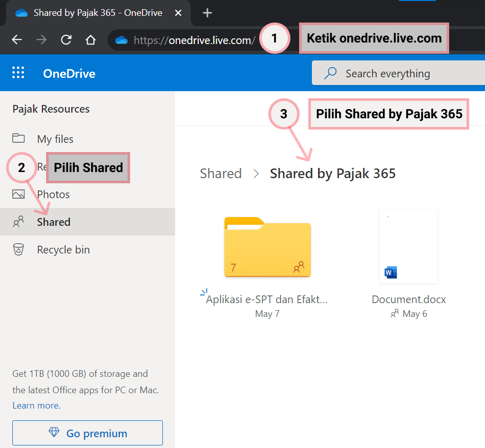
Task: Click the search magnifier icon
Action: point(330,73)
